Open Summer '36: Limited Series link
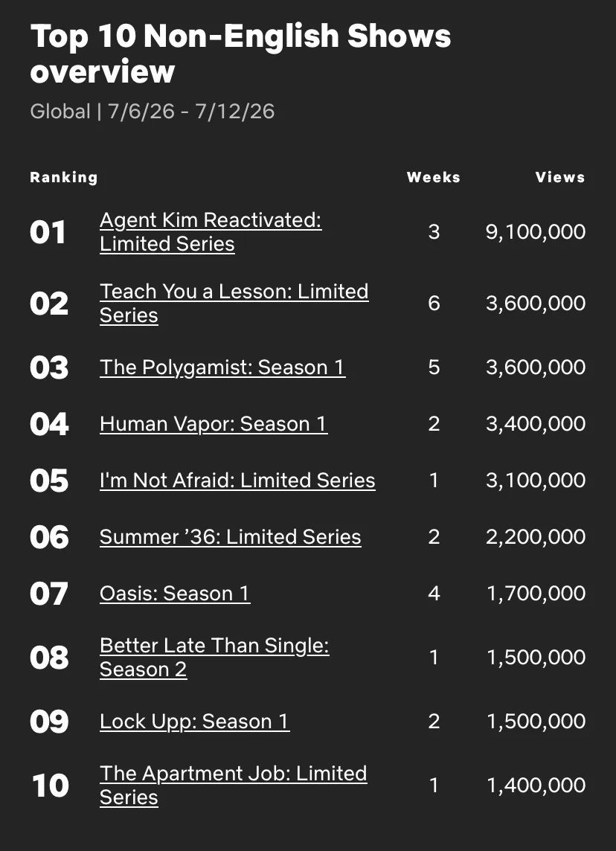The height and width of the screenshot is (851, 616). tap(230, 537)
